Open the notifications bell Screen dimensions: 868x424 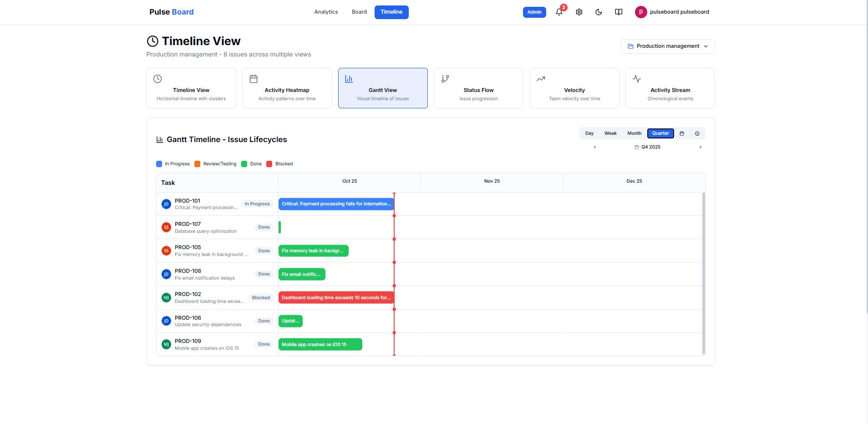[559, 12]
